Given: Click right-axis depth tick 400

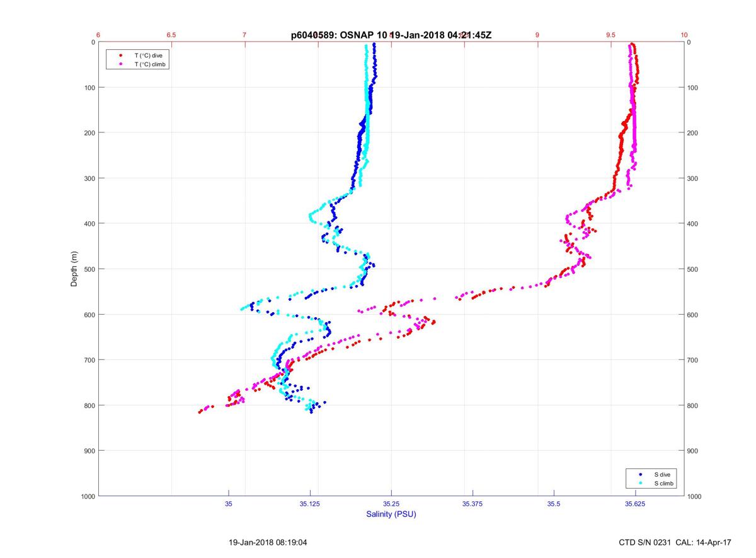Looking at the screenshot, I should coord(693,224).
